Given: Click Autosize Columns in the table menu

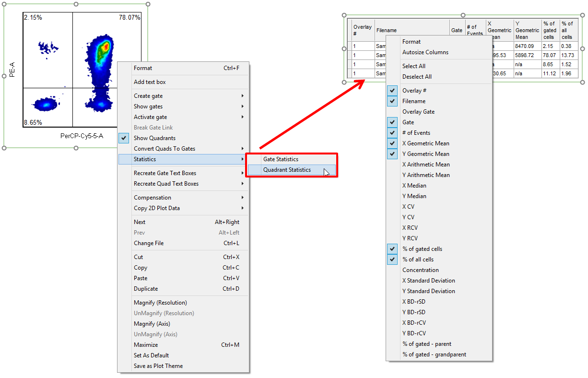Looking at the screenshot, I should [425, 52].
